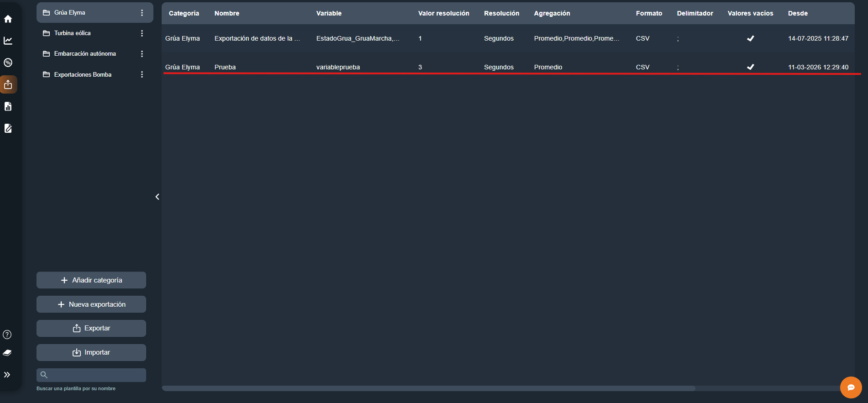Open options menu for Exportaciones Bomba category
Viewport: 868px width, 403px height.
142,74
